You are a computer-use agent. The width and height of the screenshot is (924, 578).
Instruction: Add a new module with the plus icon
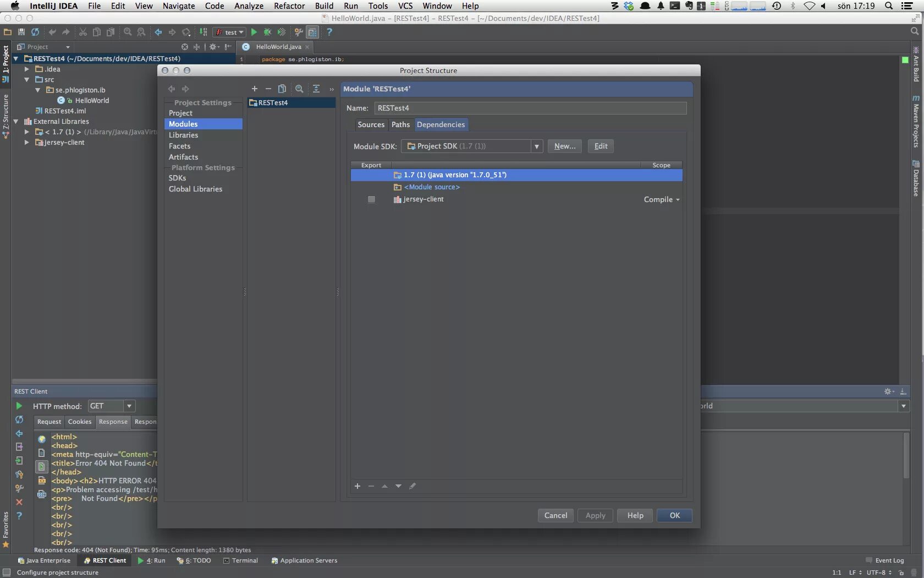tap(254, 89)
